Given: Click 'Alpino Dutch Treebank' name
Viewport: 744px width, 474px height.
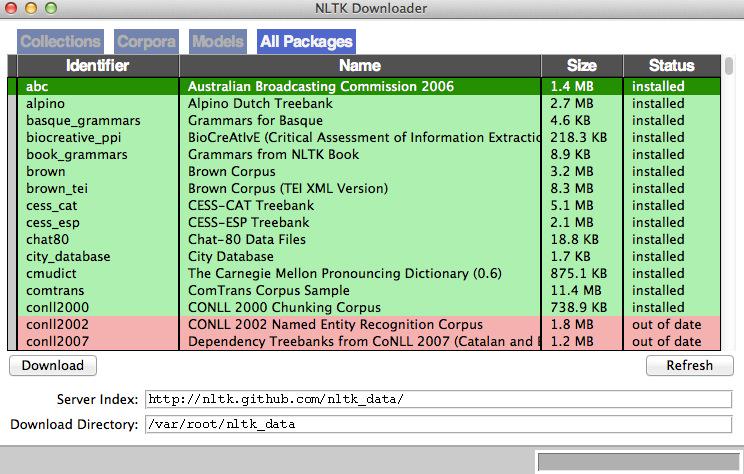Looking at the screenshot, I should click(x=260, y=103).
